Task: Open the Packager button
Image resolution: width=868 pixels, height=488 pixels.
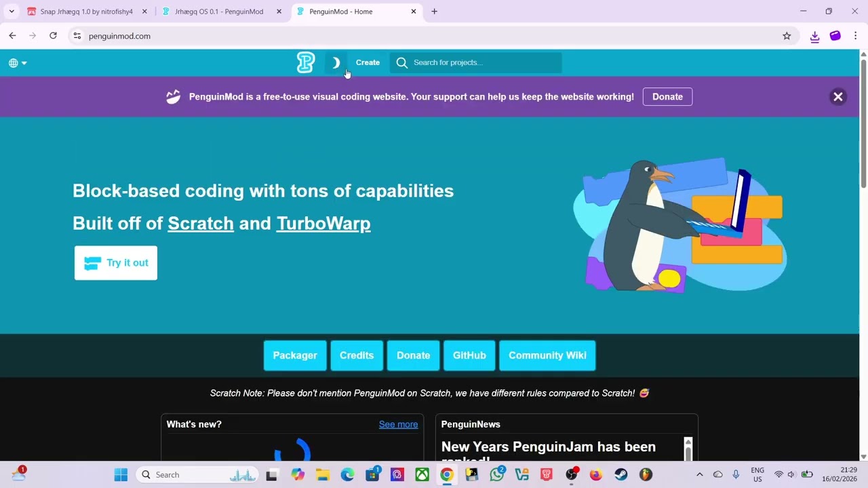Action: 295,356
